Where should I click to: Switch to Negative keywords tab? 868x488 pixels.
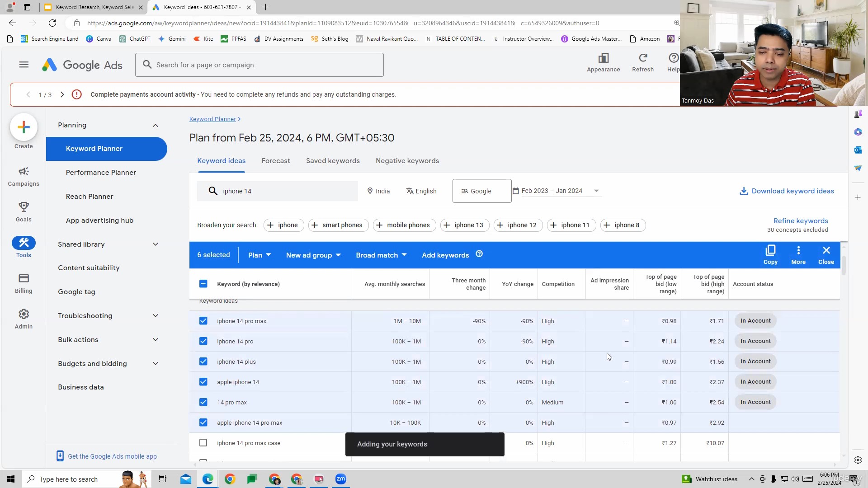click(407, 161)
